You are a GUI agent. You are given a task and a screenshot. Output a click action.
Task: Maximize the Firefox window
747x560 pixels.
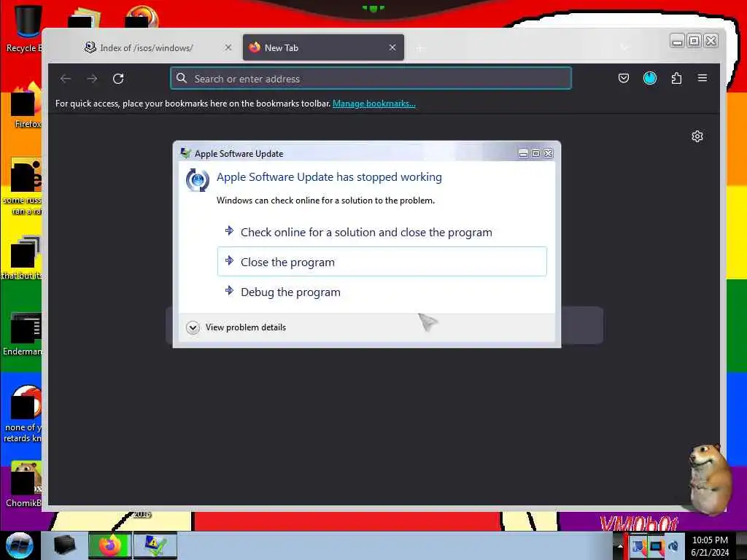[694, 41]
